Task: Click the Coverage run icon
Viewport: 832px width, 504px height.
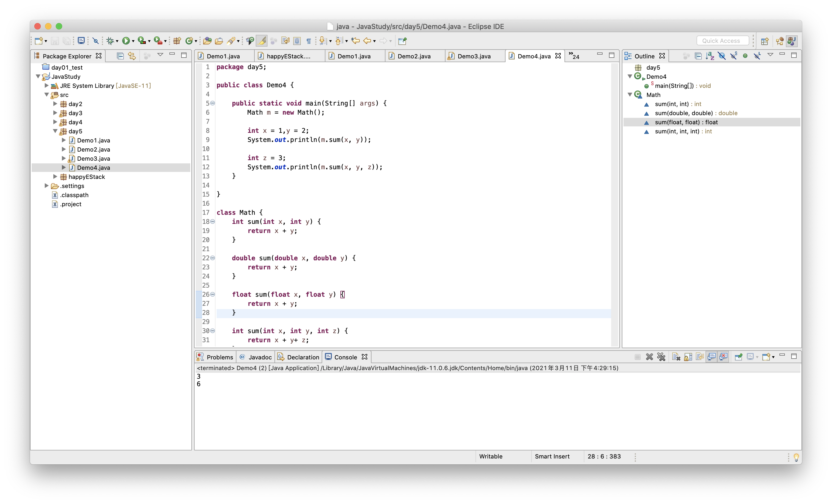Action: coord(142,41)
